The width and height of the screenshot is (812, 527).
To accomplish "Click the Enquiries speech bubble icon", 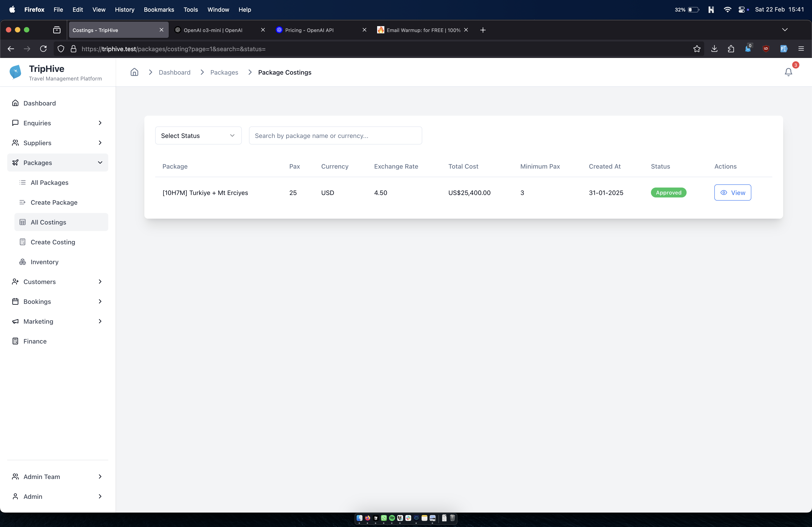I will point(15,123).
